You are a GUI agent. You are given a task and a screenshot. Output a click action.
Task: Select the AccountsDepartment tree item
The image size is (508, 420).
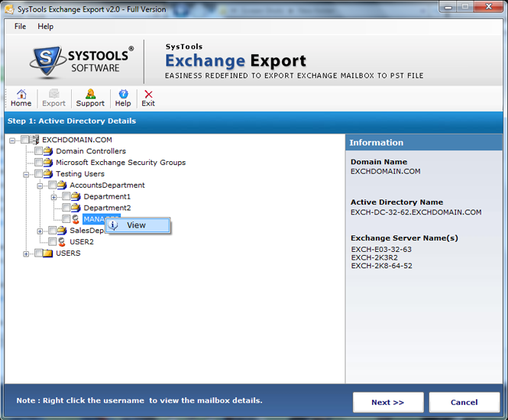(107, 186)
